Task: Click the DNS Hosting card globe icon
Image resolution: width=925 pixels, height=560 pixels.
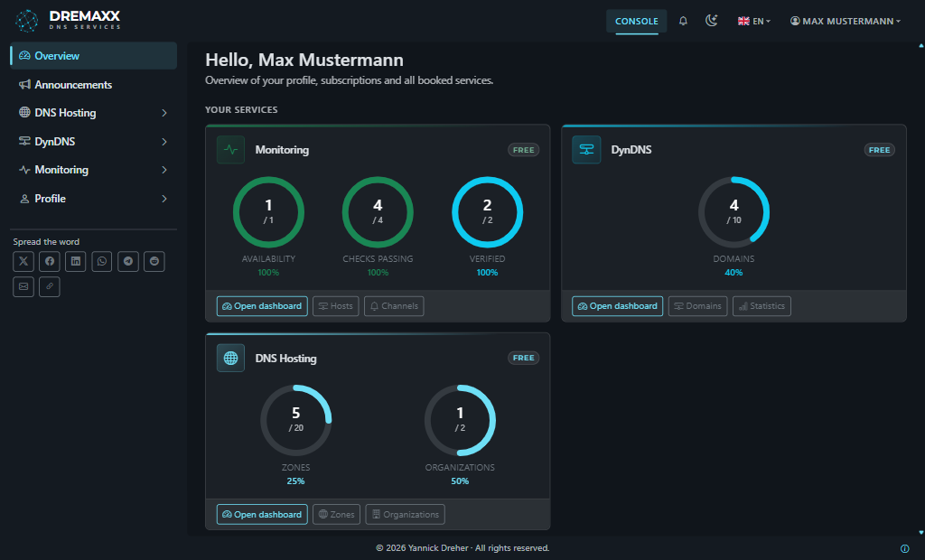Action: (x=230, y=359)
